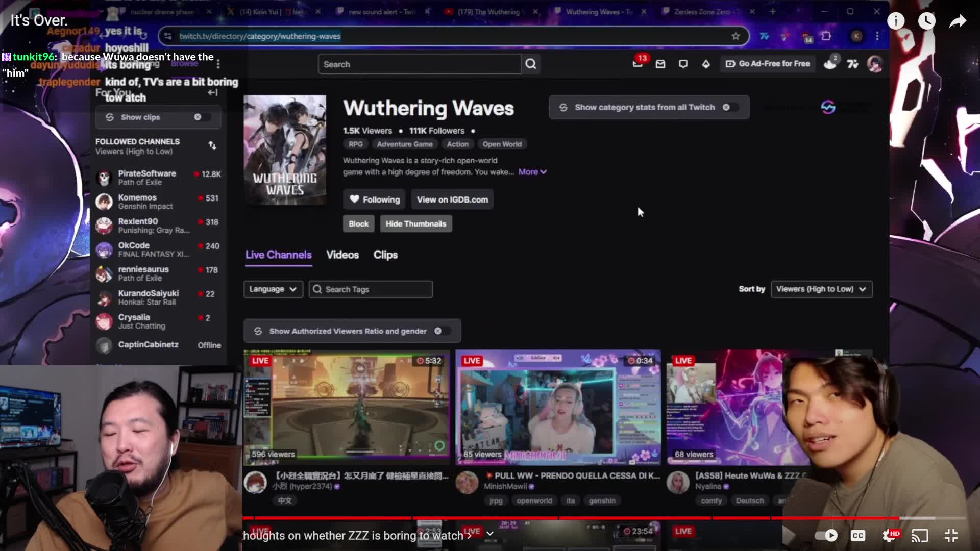
Task: Click Go Ad-Free for Free button
Action: 768,64
